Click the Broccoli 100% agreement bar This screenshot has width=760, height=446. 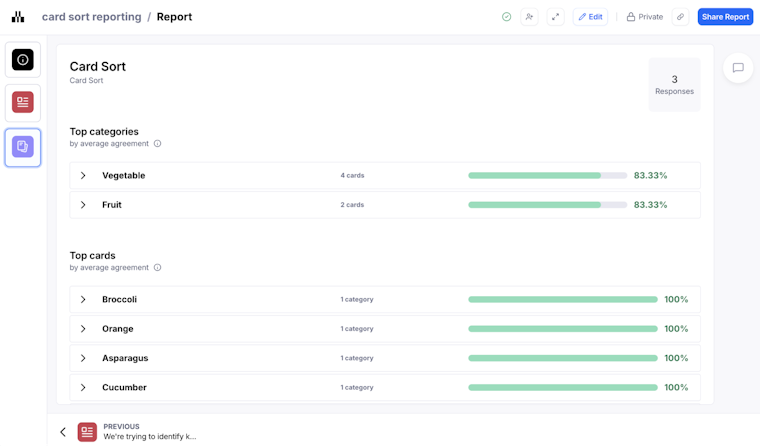point(563,300)
